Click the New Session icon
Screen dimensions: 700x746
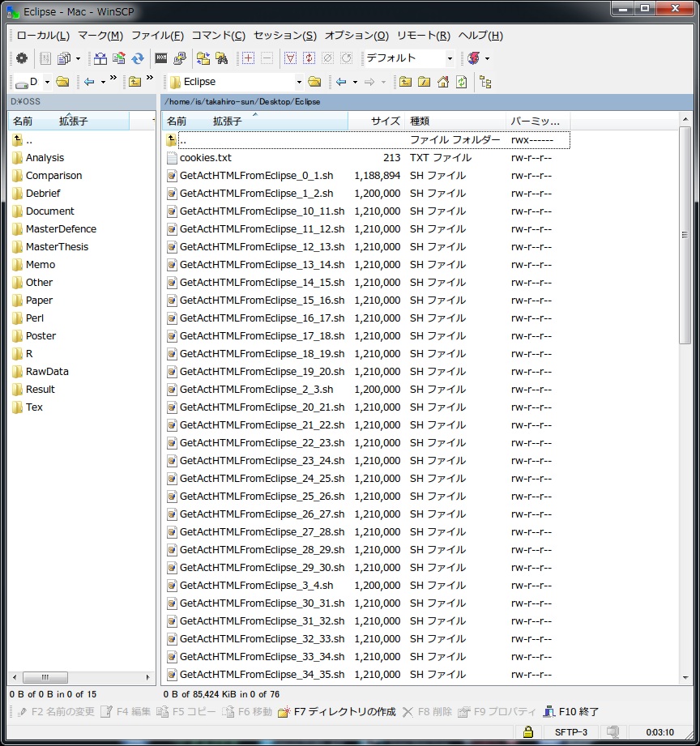pyautogui.click(x=473, y=58)
